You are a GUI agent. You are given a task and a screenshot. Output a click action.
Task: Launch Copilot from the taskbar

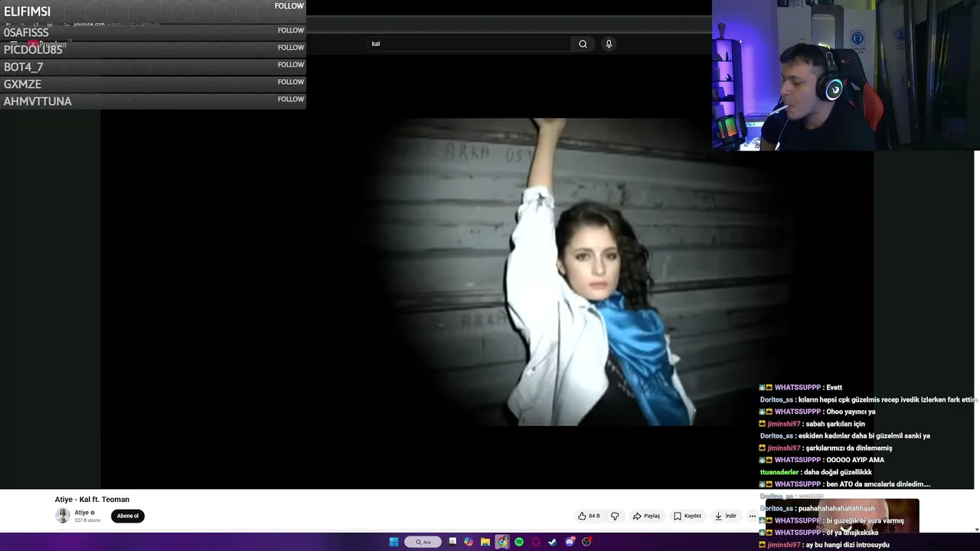(x=469, y=542)
